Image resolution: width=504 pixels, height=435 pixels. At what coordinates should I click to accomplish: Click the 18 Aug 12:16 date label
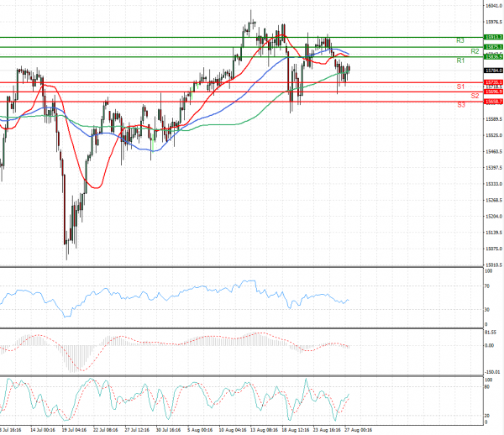coord(294,430)
